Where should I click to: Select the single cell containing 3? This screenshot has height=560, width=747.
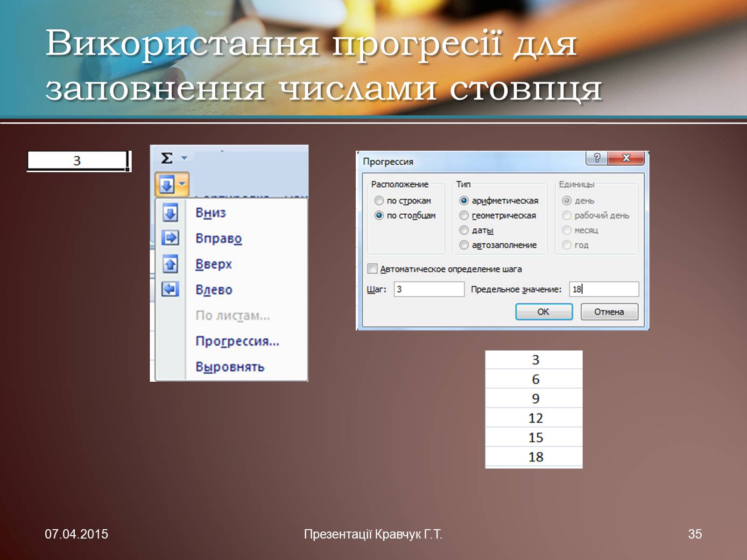pos(77,161)
